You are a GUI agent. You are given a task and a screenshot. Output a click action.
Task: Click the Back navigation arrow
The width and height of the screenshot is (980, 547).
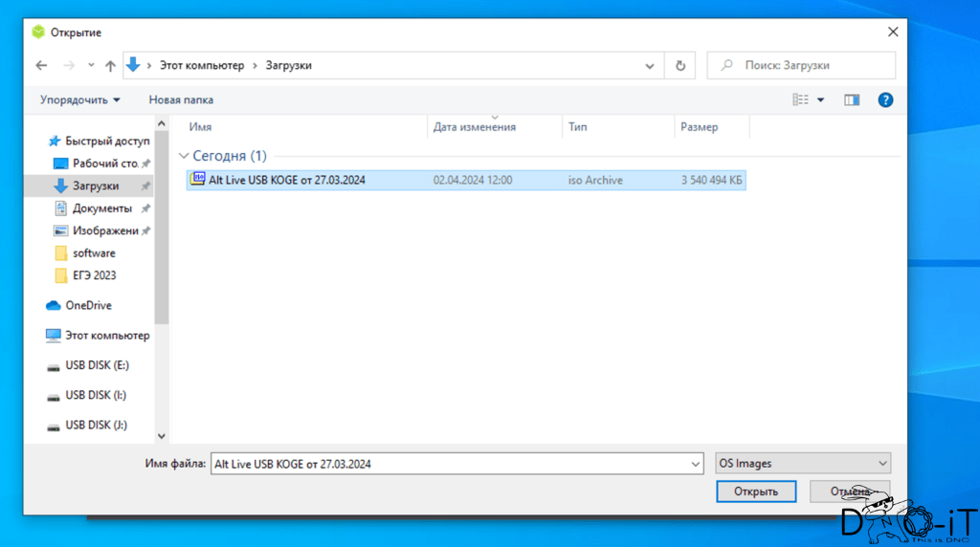click(x=41, y=66)
